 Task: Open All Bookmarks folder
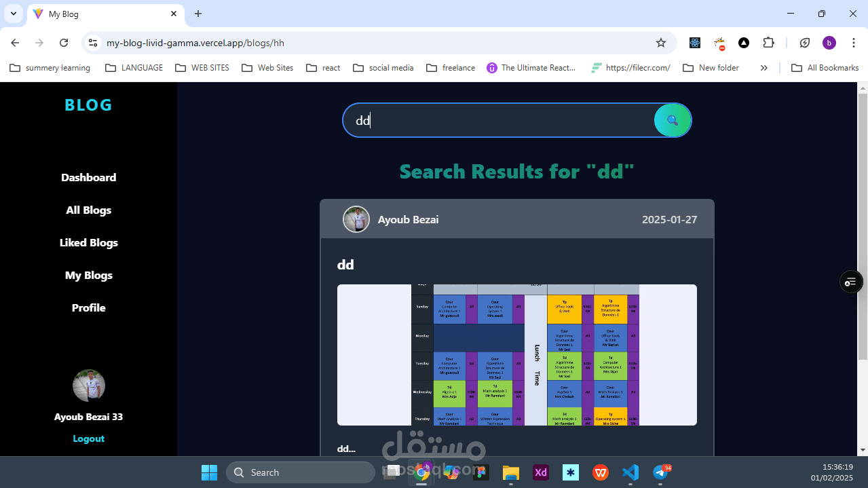825,68
